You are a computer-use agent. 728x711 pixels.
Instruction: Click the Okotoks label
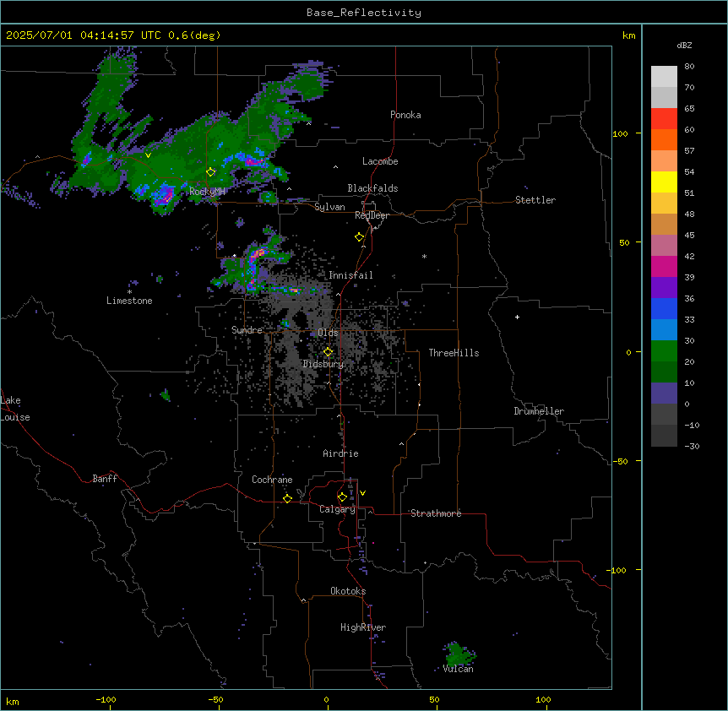click(348, 591)
